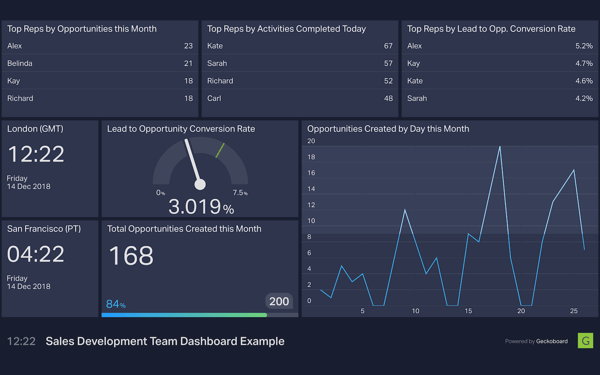The height and width of the screenshot is (375, 600).
Task: Click Sarah in the Activities Completed Today list
Action: (217, 64)
